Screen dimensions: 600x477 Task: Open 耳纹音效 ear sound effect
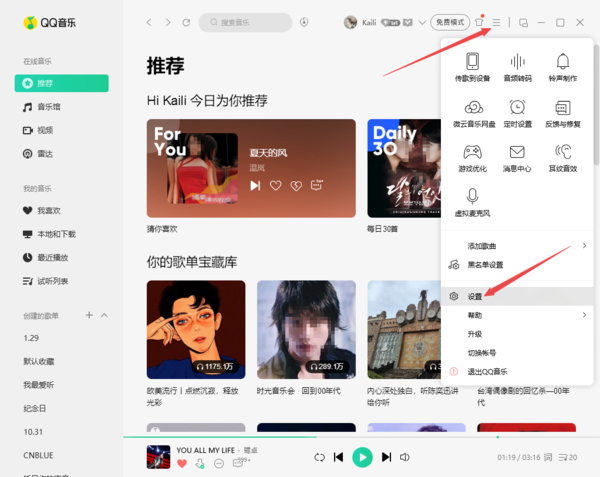[x=562, y=158]
